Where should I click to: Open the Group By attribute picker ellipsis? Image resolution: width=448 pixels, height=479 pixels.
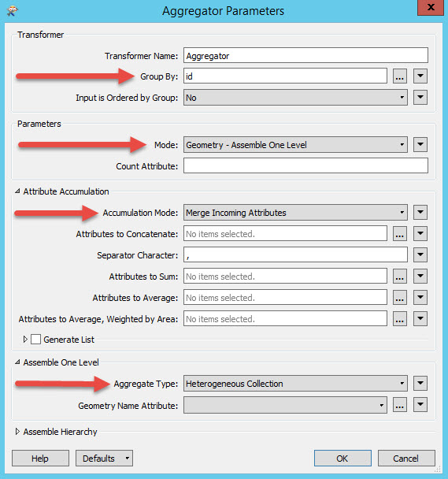(x=400, y=76)
